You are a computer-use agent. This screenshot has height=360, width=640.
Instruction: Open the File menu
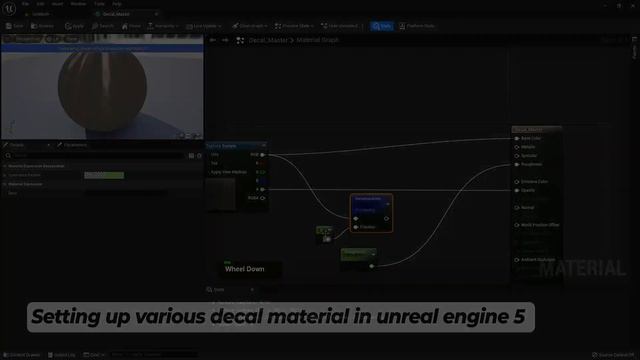pyautogui.click(x=25, y=4)
